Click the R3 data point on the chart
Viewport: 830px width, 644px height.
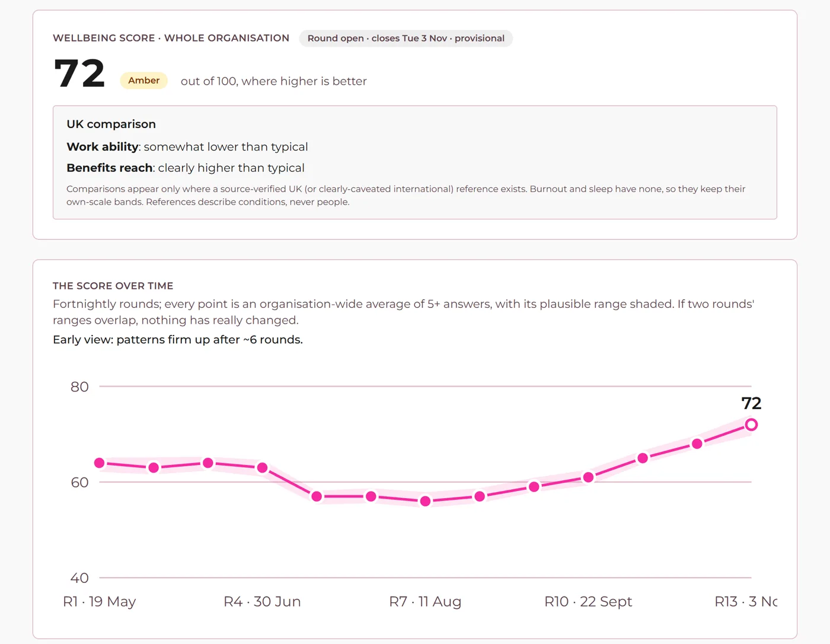click(208, 463)
